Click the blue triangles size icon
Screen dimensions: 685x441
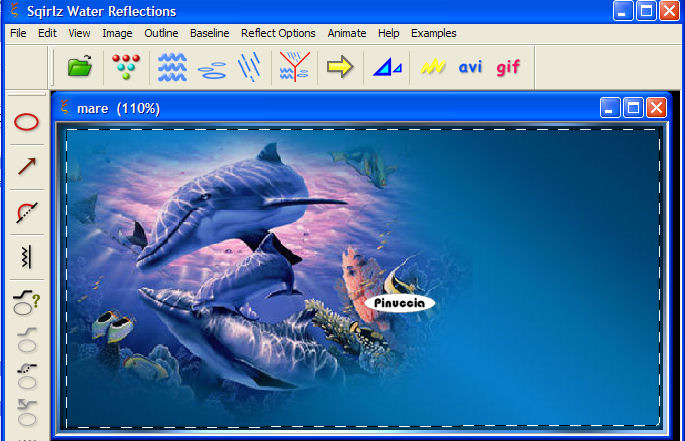387,68
